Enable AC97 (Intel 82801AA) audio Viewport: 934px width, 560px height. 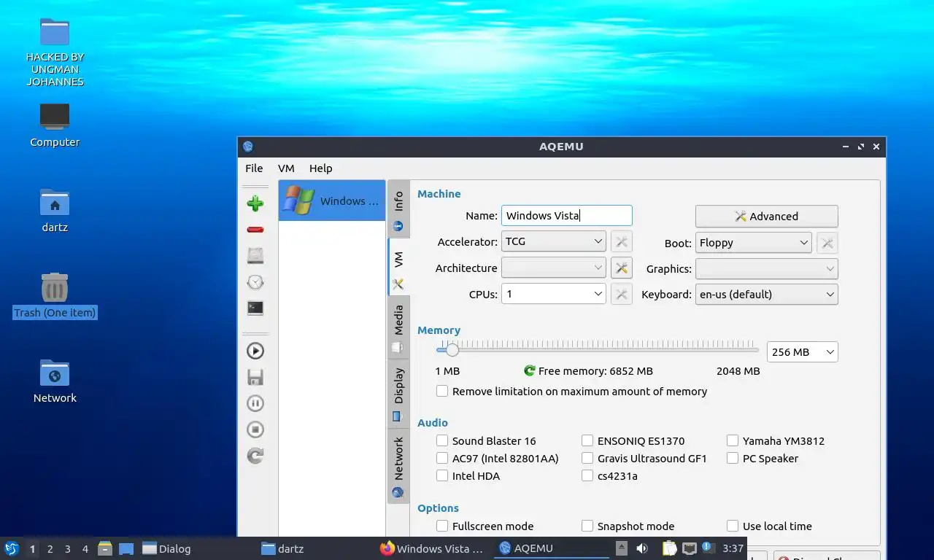point(442,458)
